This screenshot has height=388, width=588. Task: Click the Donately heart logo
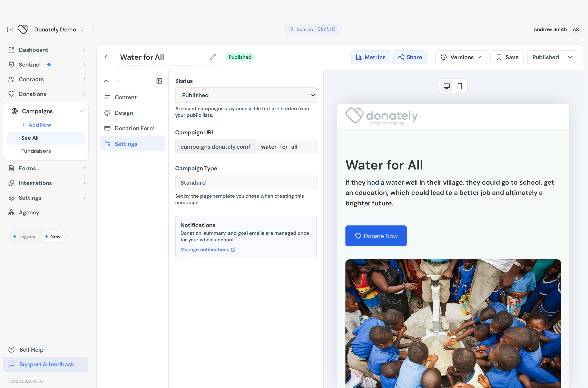coord(23,29)
